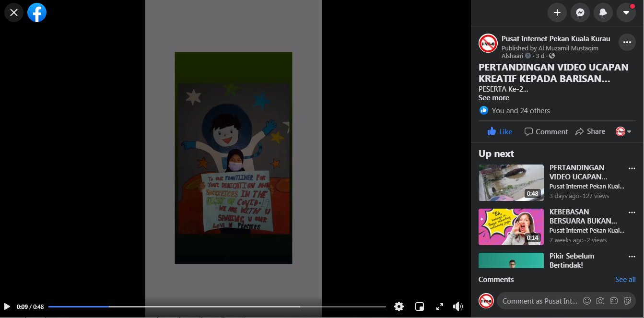Go to Facebook home via logo

[x=37, y=12]
